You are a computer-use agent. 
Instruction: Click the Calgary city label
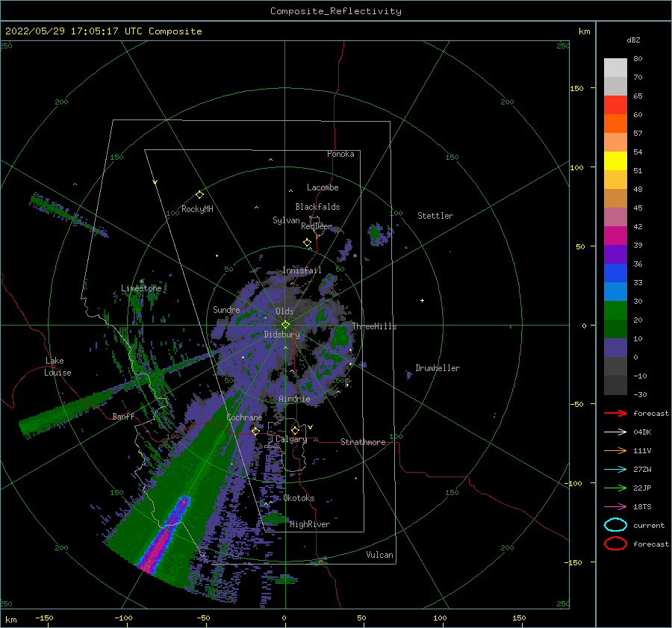point(291,439)
